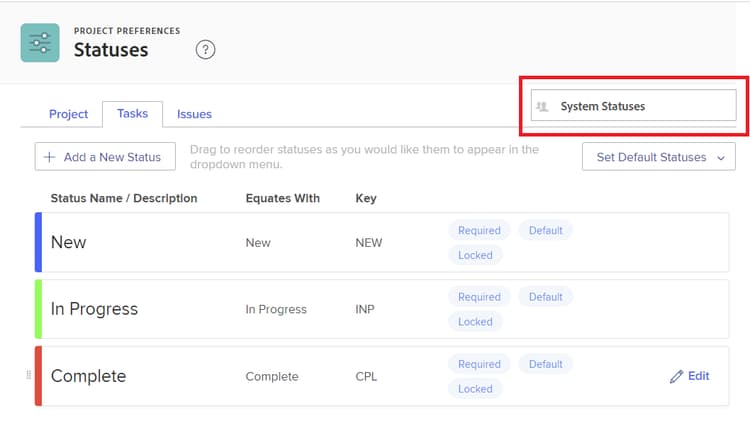
Task: Open the Issues tab
Action: (x=194, y=114)
